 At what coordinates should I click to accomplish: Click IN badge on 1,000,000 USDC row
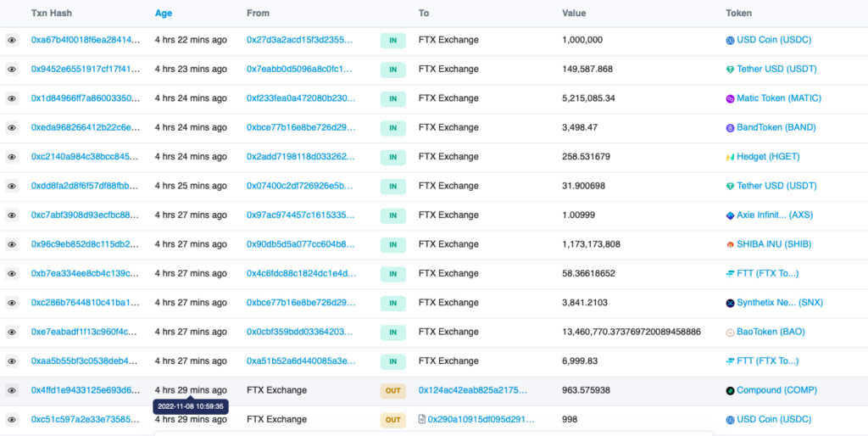(392, 41)
